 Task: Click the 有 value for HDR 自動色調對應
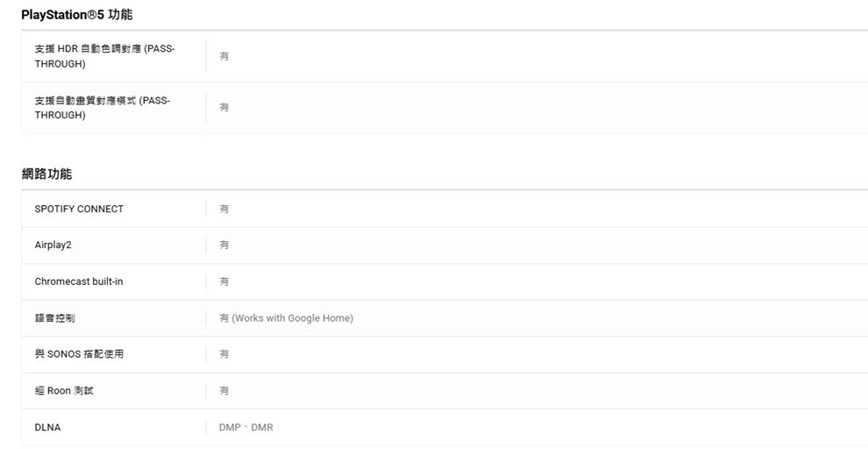[224, 56]
